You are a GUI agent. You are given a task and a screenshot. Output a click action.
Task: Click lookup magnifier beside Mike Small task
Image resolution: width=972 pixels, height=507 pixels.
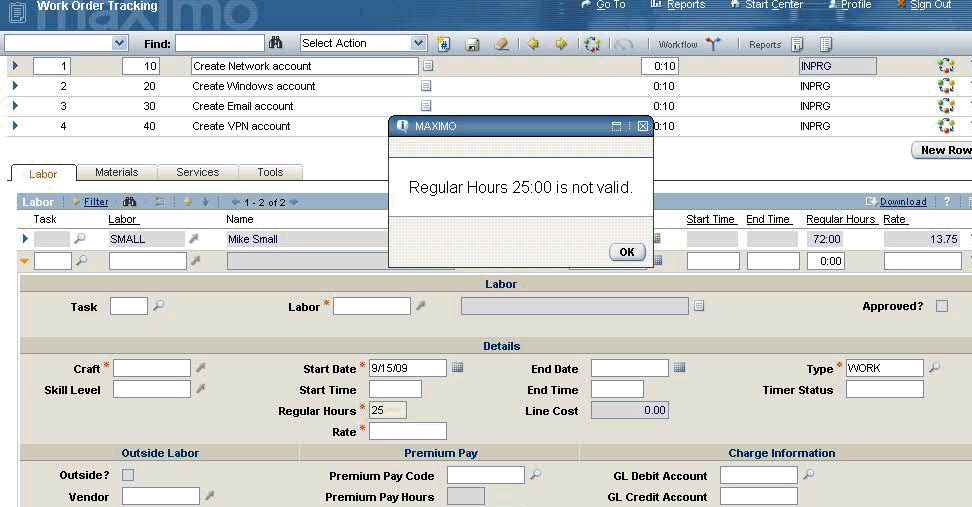[80, 239]
